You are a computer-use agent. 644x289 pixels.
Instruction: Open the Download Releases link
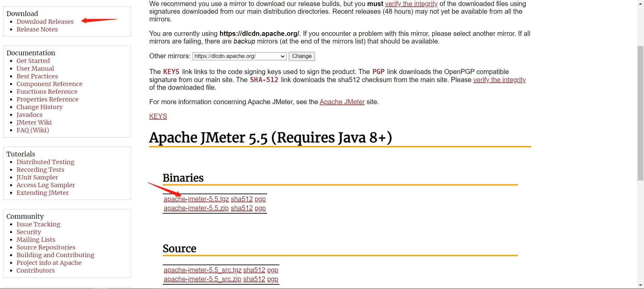(45, 22)
